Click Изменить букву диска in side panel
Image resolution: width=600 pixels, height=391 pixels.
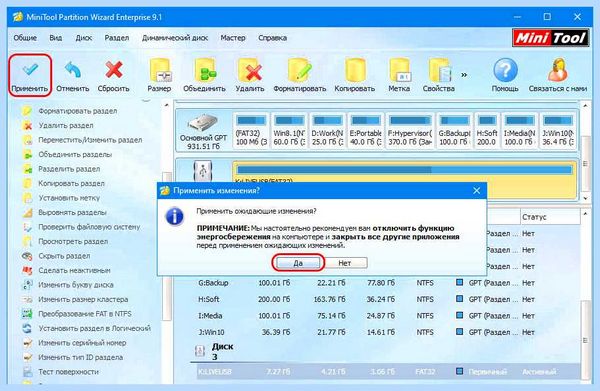[76, 285]
